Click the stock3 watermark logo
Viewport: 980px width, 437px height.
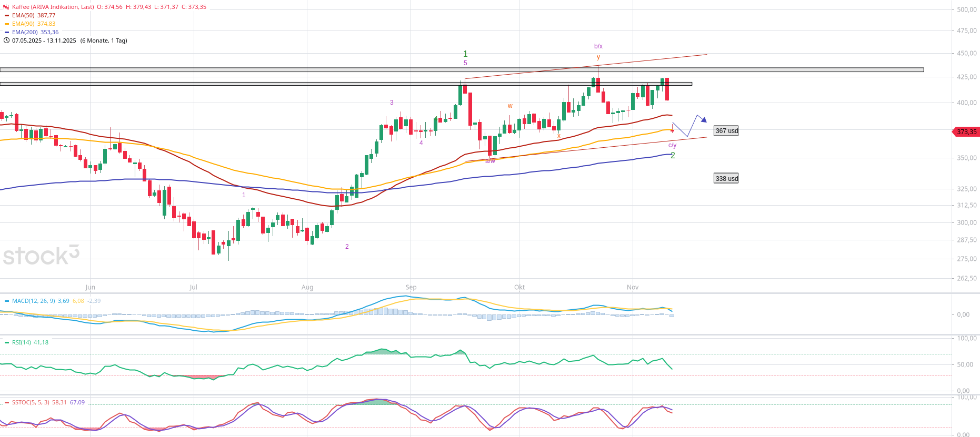(x=41, y=256)
